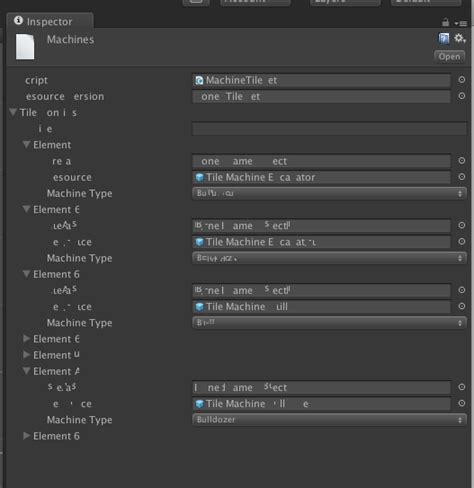Screen dimensions: 474x488
Task: Click the Size input field
Action: coord(329,128)
